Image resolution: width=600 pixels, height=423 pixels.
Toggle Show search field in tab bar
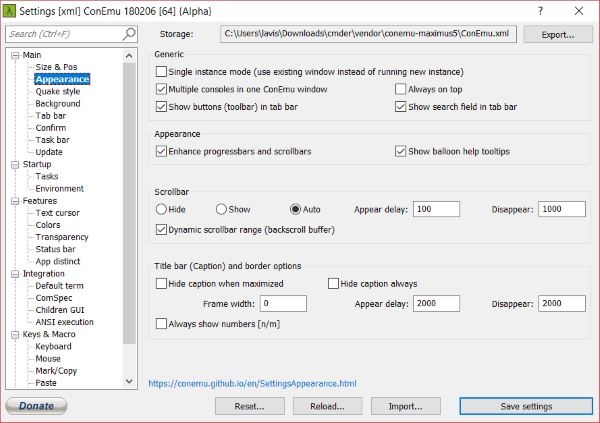point(400,107)
